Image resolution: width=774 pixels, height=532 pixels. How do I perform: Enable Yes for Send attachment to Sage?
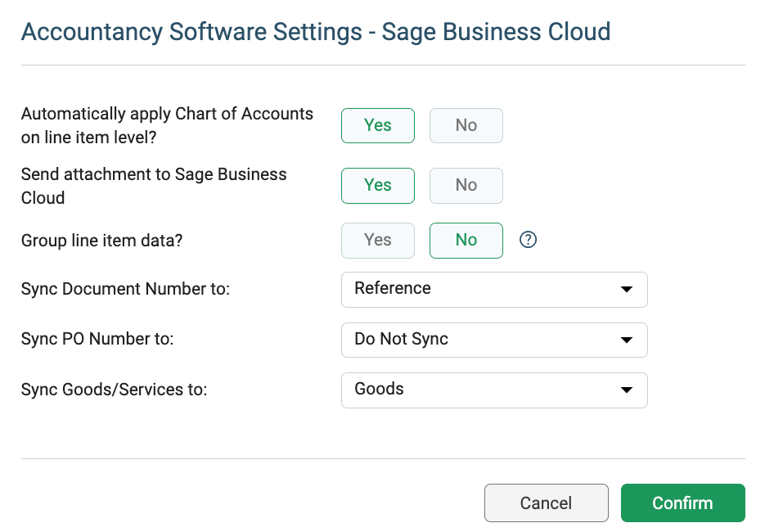point(378,186)
